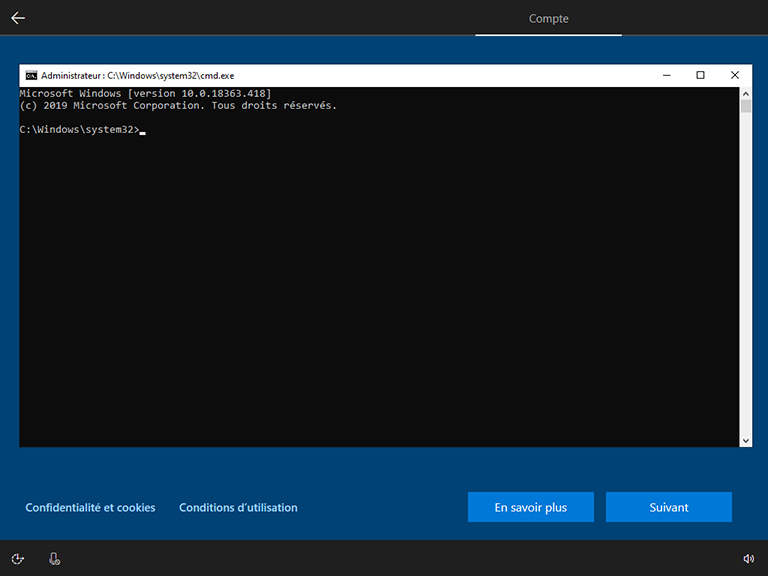Open the cmd.exe system menu icon
768x576 pixels.
tap(31, 75)
